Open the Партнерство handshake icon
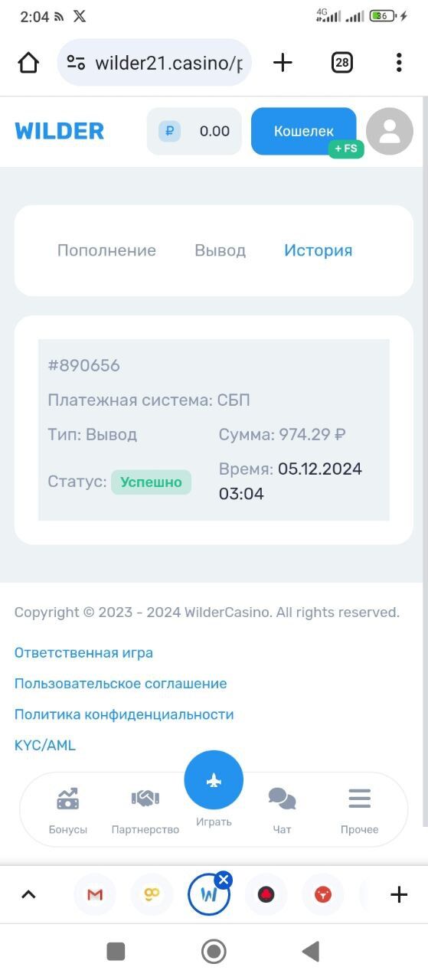Screen dimensions: 428x980 coord(145,799)
